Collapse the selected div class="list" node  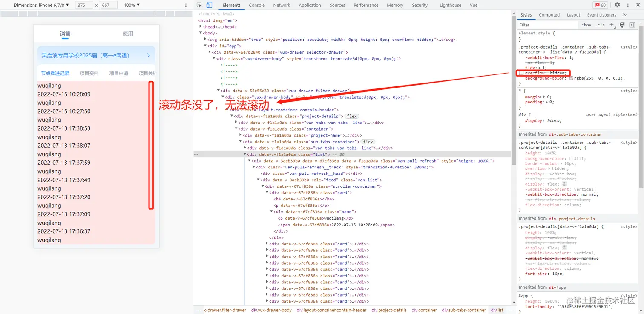click(244, 154)
